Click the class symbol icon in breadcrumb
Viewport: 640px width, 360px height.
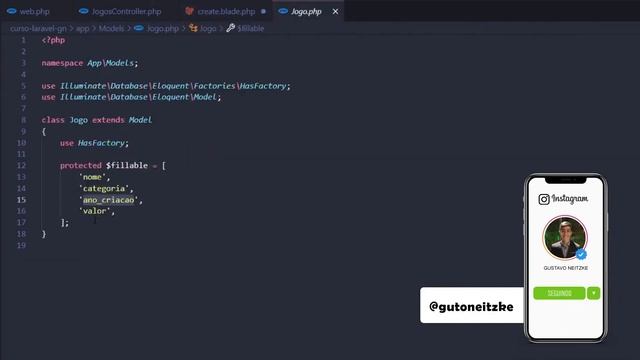(193, 28)
